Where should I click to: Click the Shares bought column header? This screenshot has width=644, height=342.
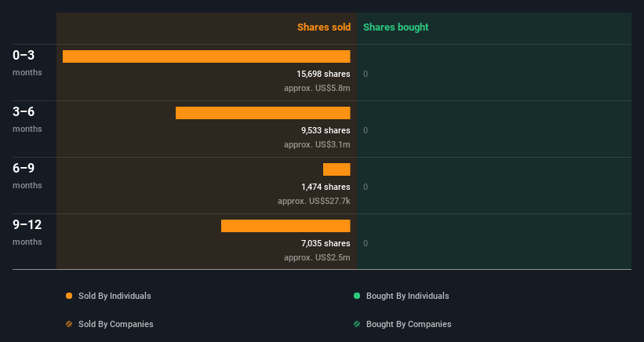coord(396,27)
